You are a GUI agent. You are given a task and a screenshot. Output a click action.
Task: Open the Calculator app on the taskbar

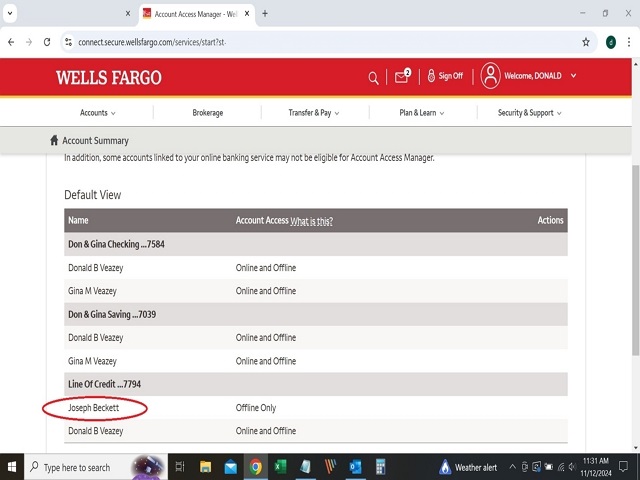point(380,467)
